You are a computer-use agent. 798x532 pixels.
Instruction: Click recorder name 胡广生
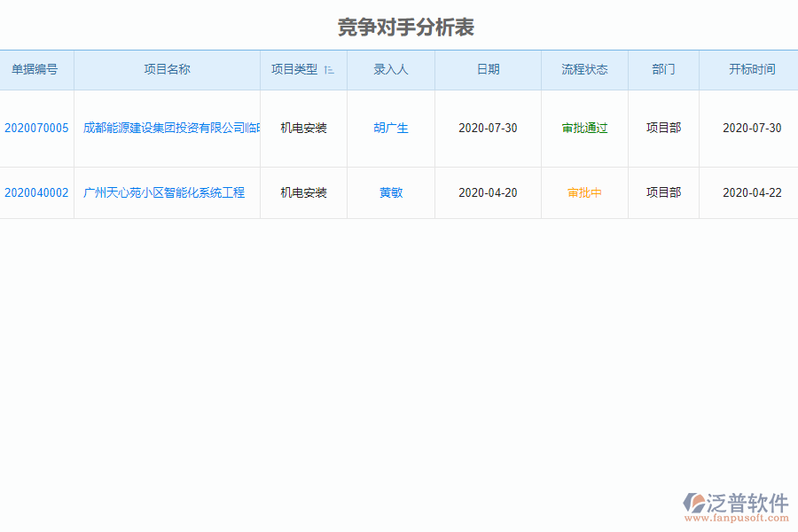pyautogui.click(x=390, y=128)
